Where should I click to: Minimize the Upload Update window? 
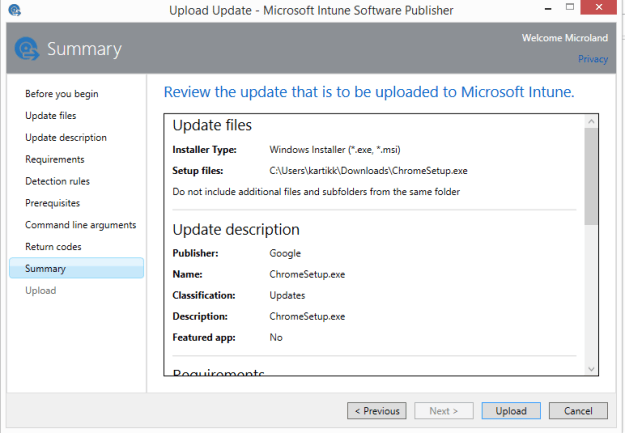pyautogui.click(x=548, y=8)
